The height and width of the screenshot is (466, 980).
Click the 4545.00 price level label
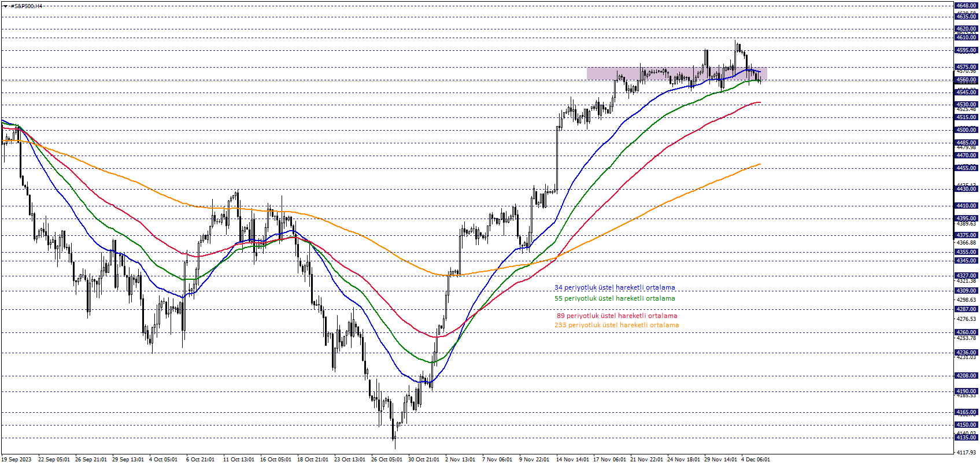966,93
